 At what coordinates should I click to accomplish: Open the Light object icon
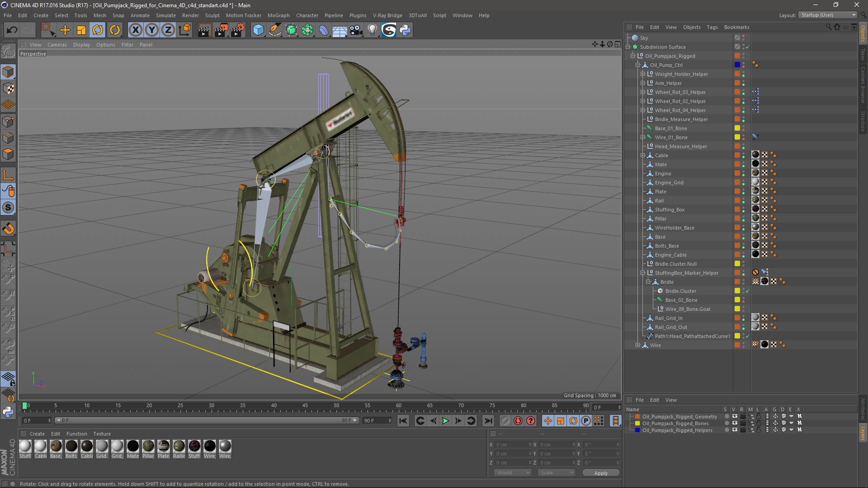(x=372, y=30)
